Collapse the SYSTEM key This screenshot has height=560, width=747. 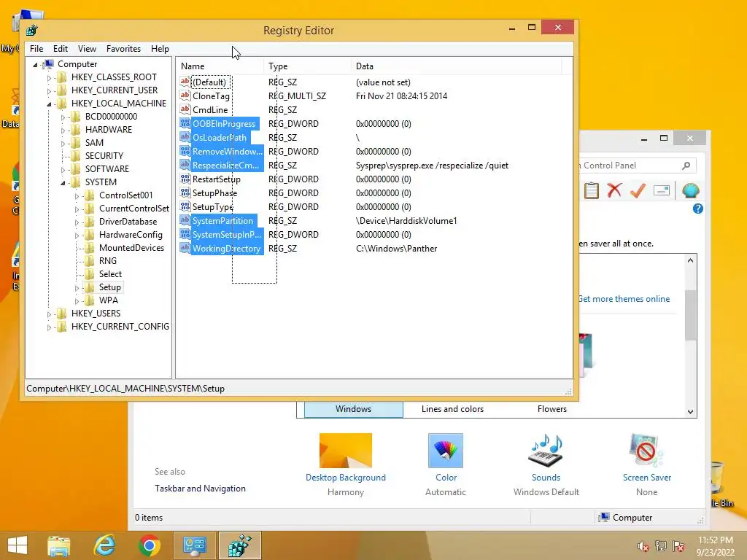point(63,182)
